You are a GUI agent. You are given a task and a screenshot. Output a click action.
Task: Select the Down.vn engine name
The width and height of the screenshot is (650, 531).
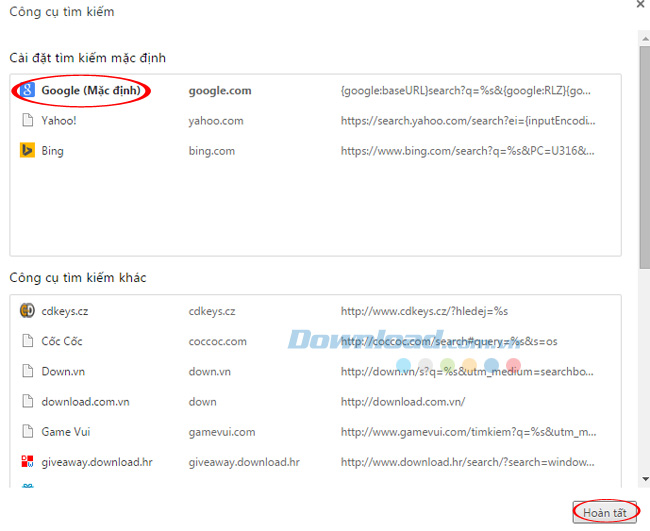click(63, 371)
